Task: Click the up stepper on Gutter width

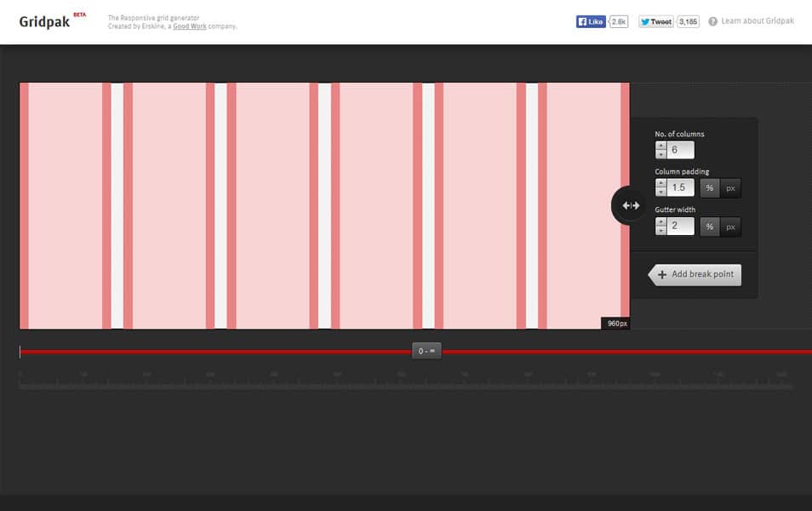Action: tap(660, 221)
